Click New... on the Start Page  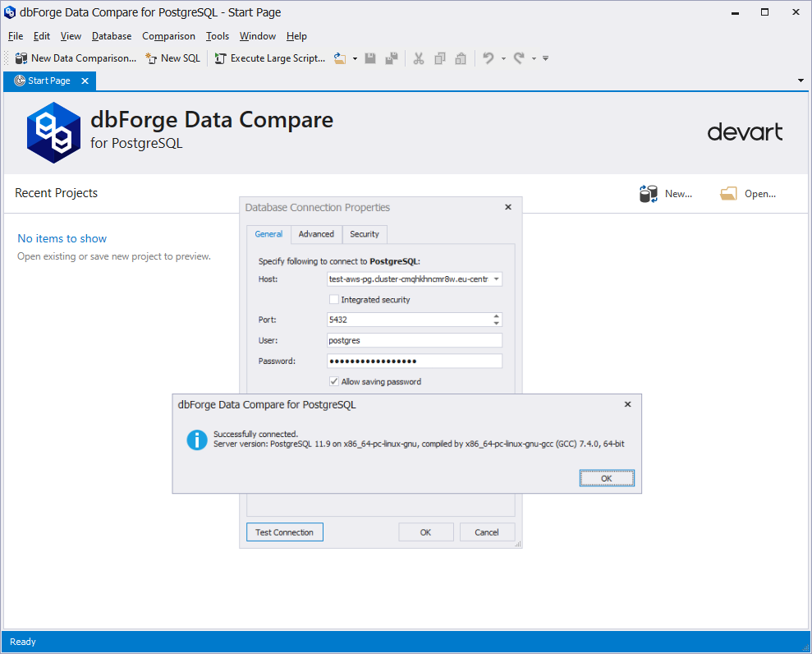tap(666, 194)
